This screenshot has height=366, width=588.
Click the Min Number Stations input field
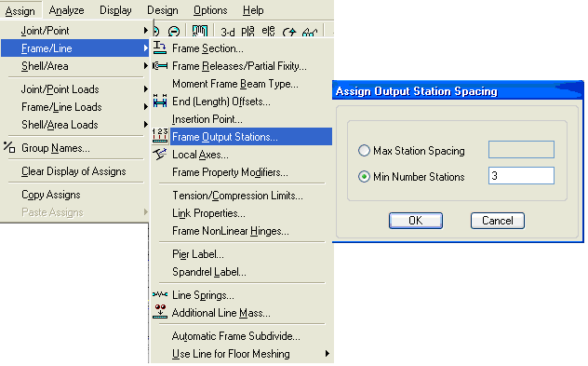pos(521,176)
